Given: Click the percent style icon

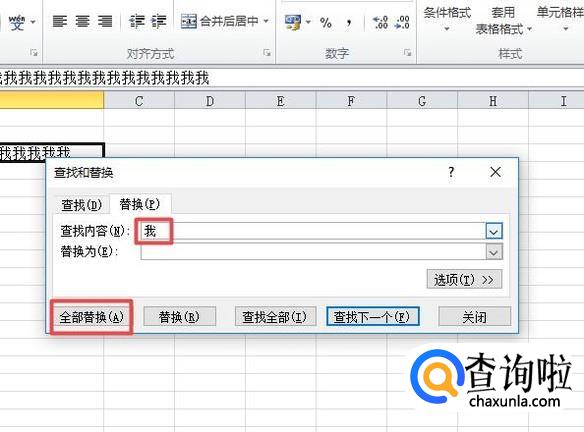Looking at the screenshot, I should [326, 22].
